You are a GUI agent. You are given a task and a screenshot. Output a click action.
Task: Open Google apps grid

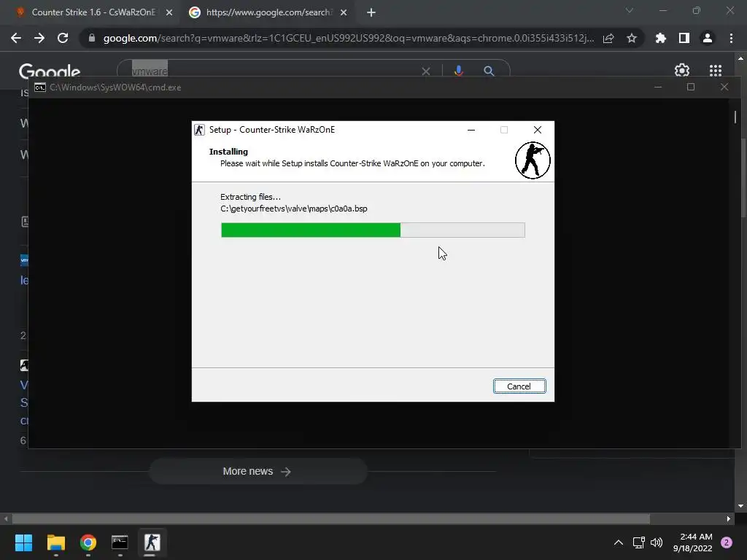pyautogui.click(x=716, y=71)
